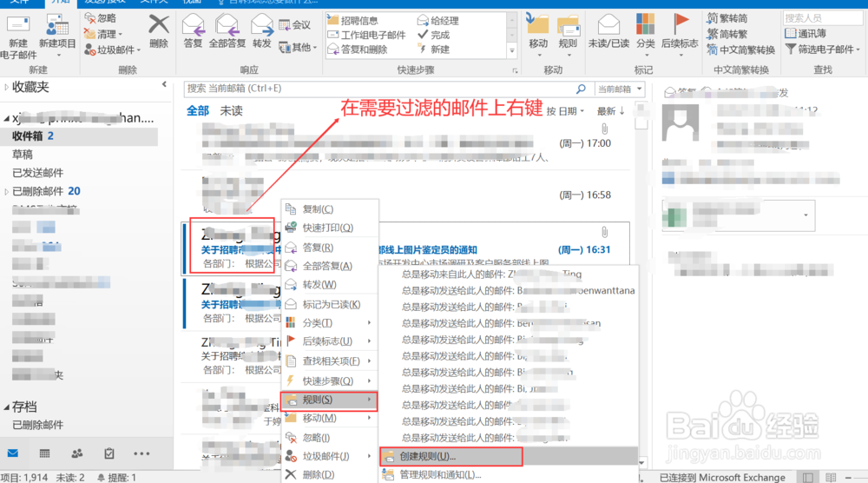
Task: Choose Mark as Read (标记为已读) menu item
Action: [x=330, y=305]
